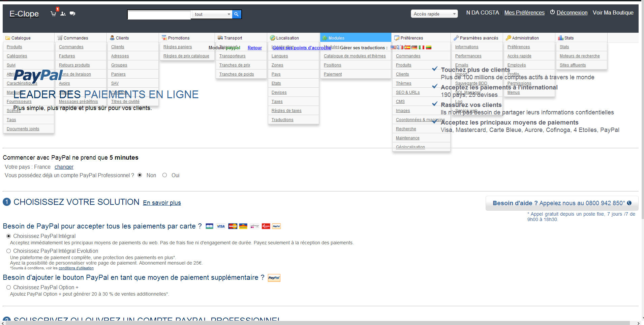
Task: Click the 'En savoir plus' link
Action: coord(162,202)
